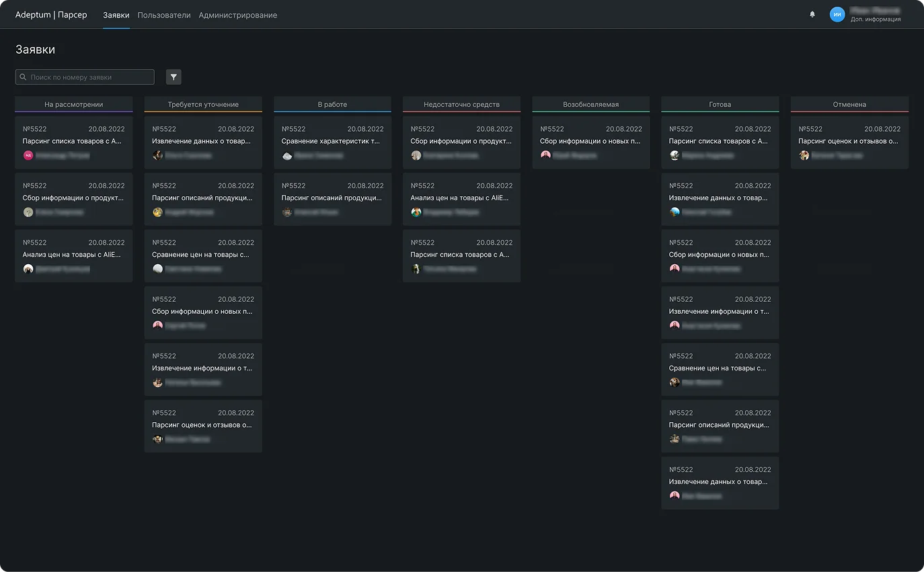Select the "В работе" column header
This screenshot has height=572, width=924.
pos(332,104)
